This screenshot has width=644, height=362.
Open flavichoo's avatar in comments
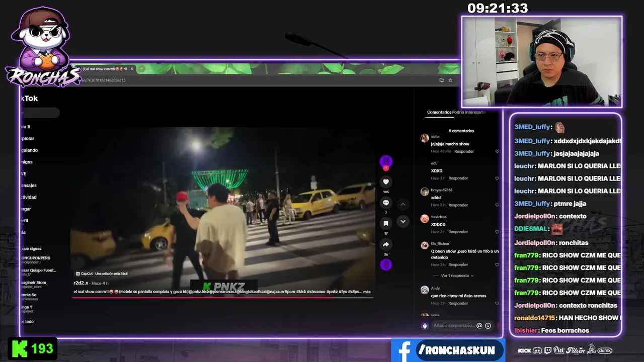pyautogui.click(x=425, y=219)
